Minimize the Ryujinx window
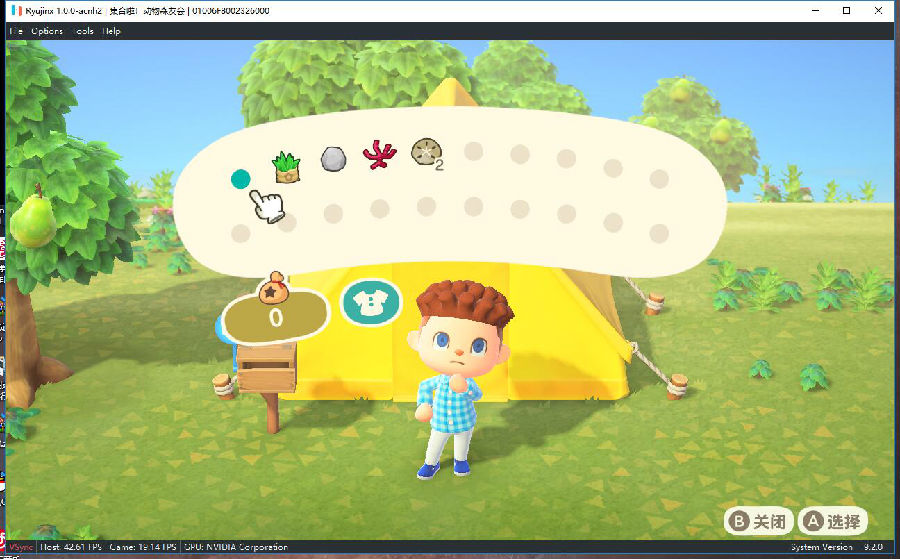The width and height of the screenshot is (900, 559). [816, 10]
